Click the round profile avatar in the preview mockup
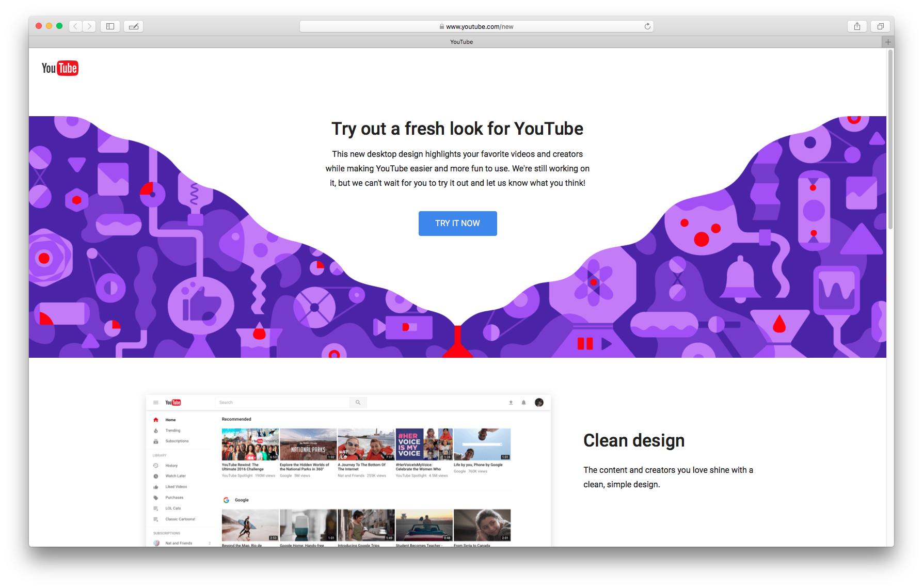Screen dimensions: 923x588 539,403
